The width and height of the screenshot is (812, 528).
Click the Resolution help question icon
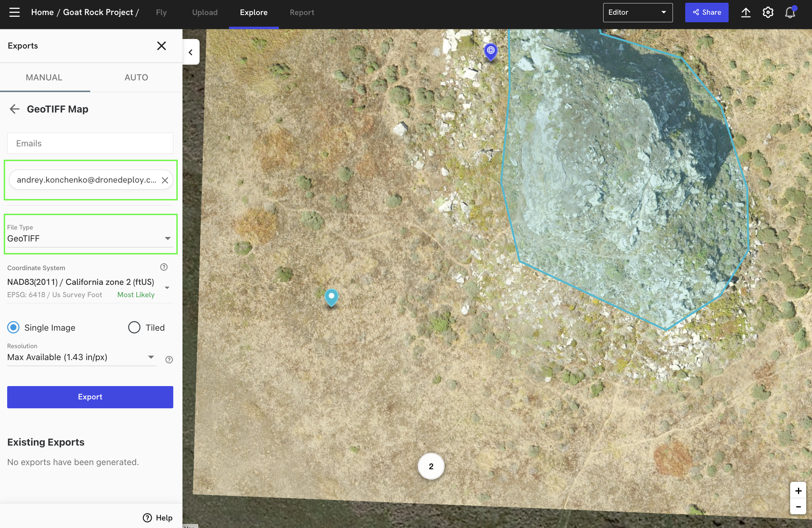[x=169, y=359]
